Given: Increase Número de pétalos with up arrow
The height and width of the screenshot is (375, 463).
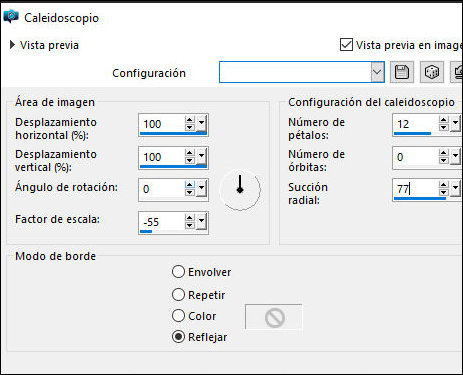Looking at the screenshot, I should click(x=443, y=120).
